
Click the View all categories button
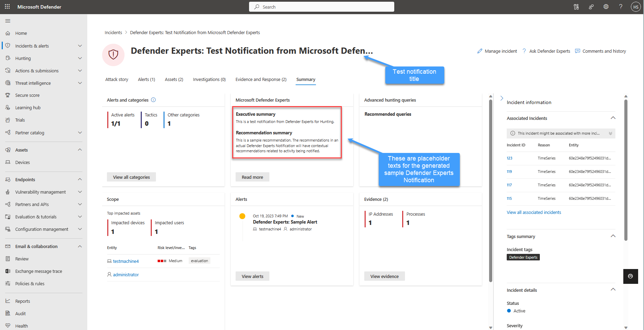pyautogui.click(x=131, y=177)
